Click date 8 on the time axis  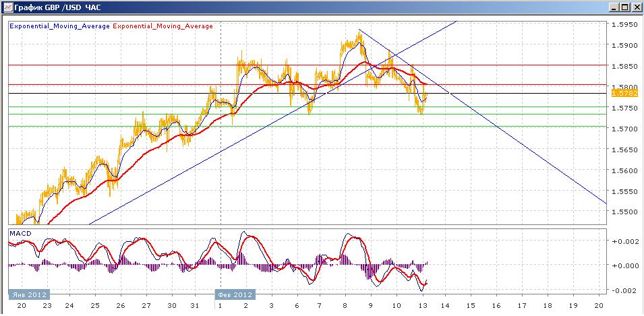pos(345,305)
